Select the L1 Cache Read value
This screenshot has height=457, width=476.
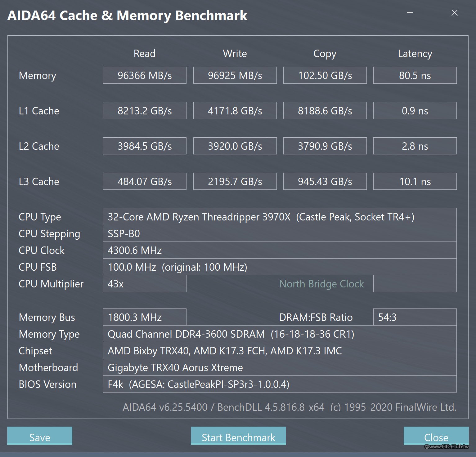click(x=145, y=111)
